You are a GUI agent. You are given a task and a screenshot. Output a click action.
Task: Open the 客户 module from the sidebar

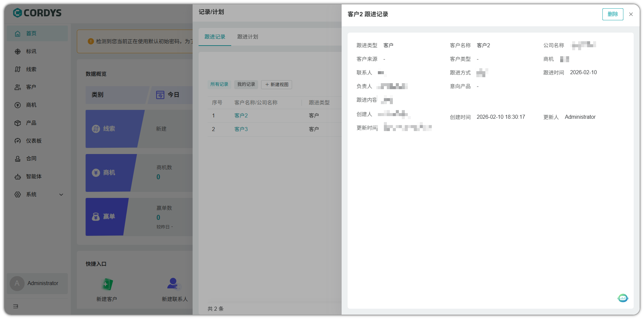pyautogui.click(x=17, y=87)
